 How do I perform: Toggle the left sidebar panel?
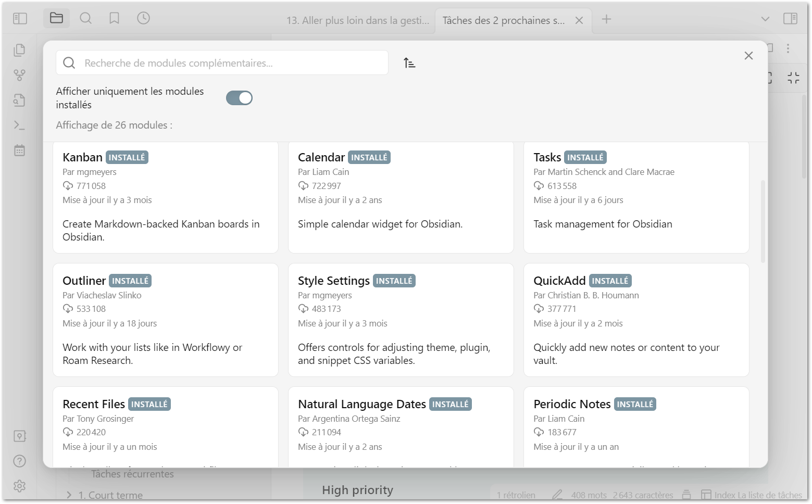pos(20,19)
